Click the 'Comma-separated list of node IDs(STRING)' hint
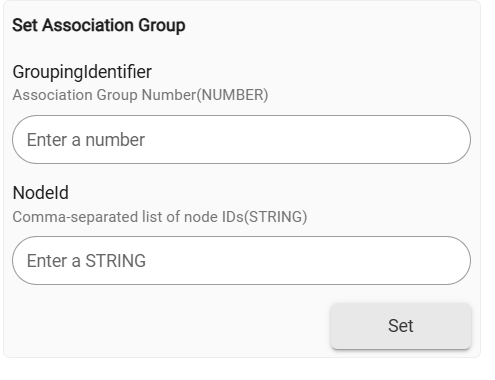This screenshot has height=380, width=495. [x=160, y=217]
